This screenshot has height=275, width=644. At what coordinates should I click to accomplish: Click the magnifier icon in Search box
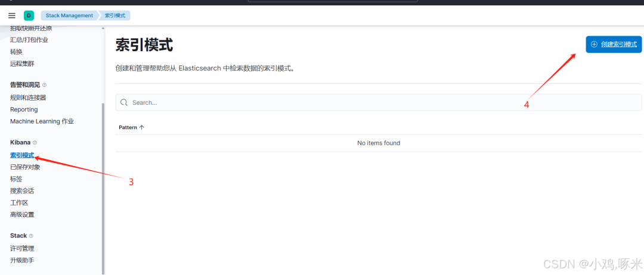tap(124, 102)
